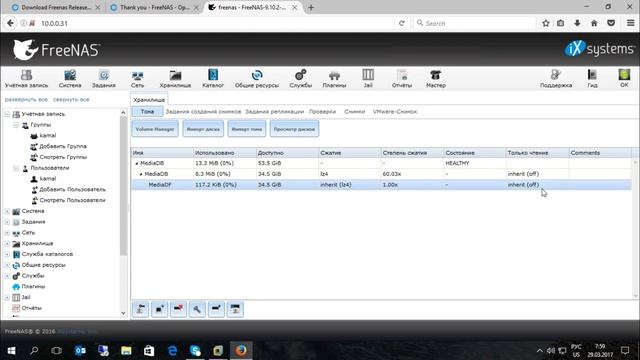
Task: Click the wrench edit-options icon below table
Action: pos(197,309)
